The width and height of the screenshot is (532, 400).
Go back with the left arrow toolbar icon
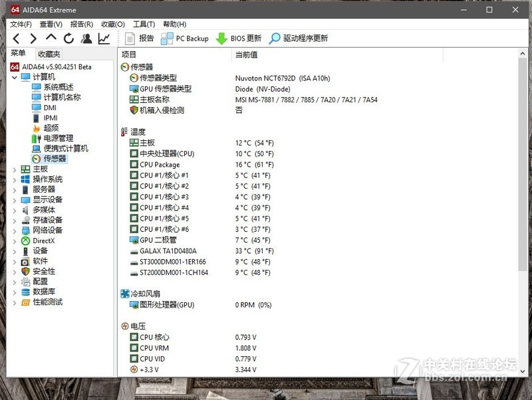tap(16, 39)
